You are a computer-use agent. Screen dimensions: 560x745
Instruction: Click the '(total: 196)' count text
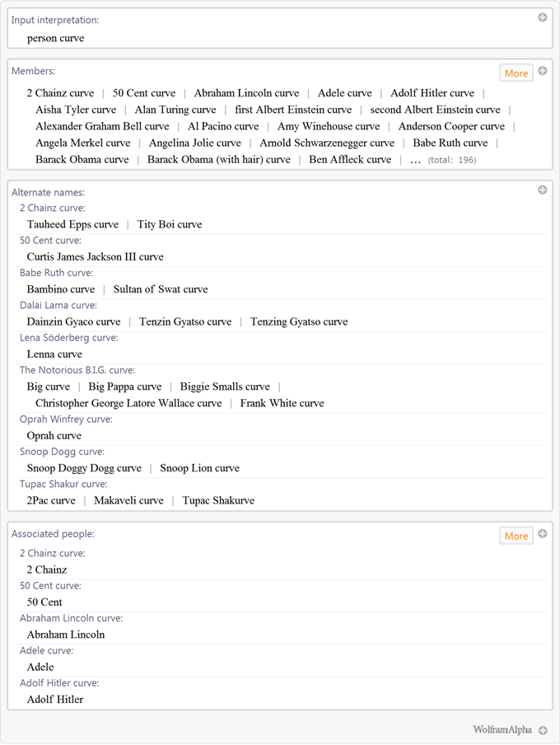pos(451,160)
